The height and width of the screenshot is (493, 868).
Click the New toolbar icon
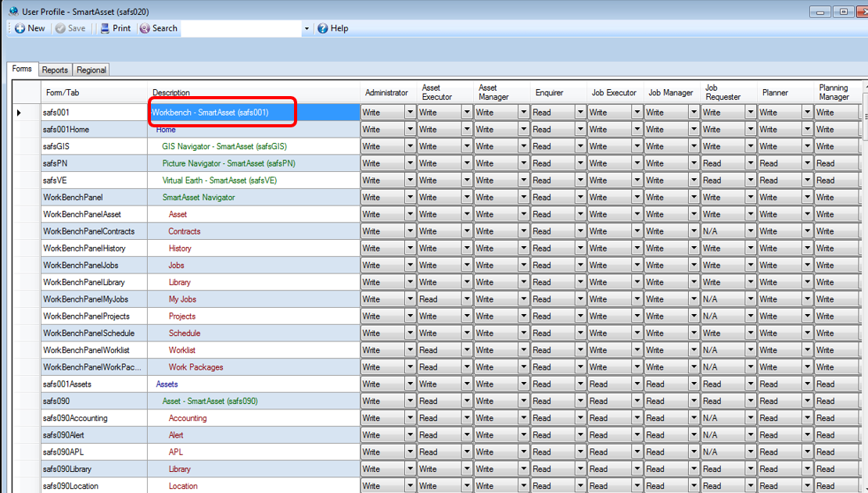[20, 28]
